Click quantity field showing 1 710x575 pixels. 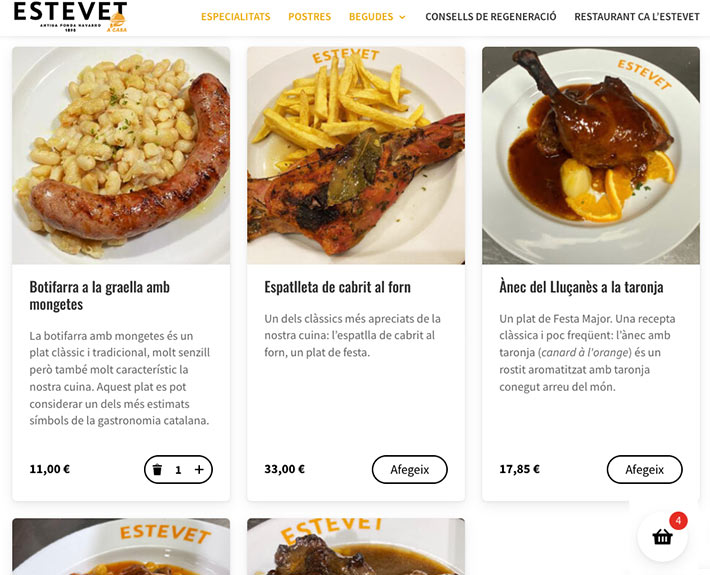[178, 470]
